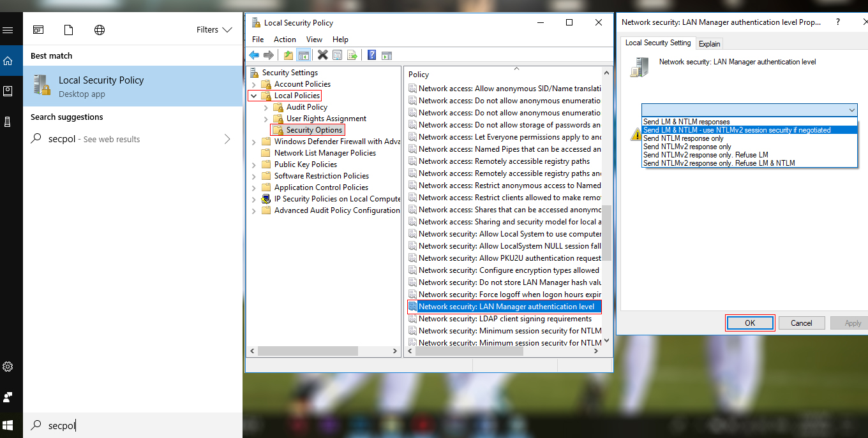Switch to the Local Security Setting tab
This screenshot has height=438, width=868.
658,43
